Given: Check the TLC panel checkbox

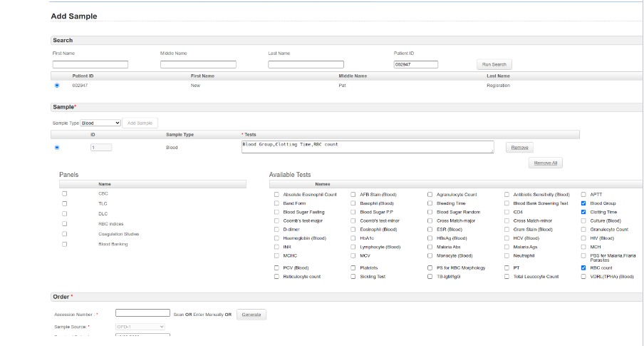Looking at the screenshot, I should pyautogui.click(x=65, y=203).
